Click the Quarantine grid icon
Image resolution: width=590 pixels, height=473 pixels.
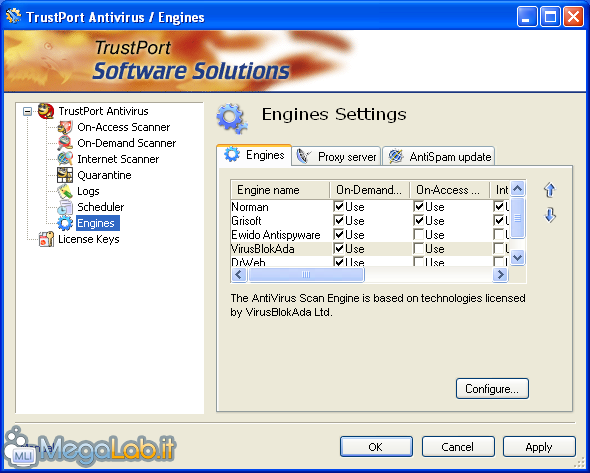click(x=65, y=175)
